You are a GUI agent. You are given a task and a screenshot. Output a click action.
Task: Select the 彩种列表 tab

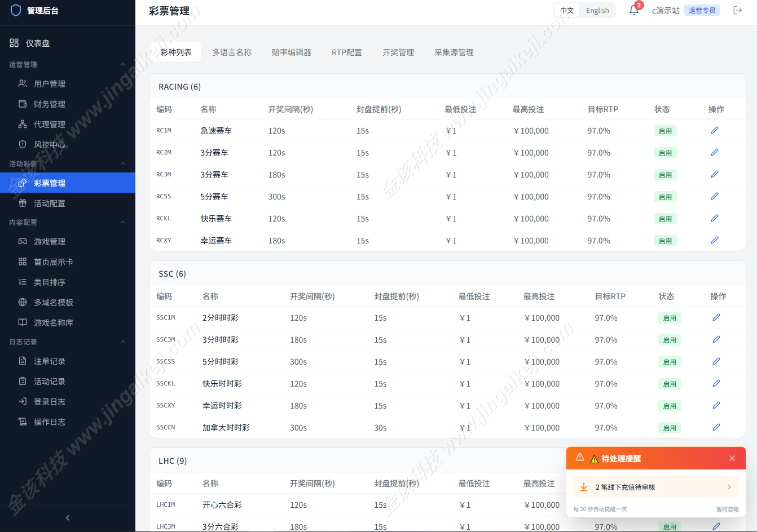tap(176, 52)
